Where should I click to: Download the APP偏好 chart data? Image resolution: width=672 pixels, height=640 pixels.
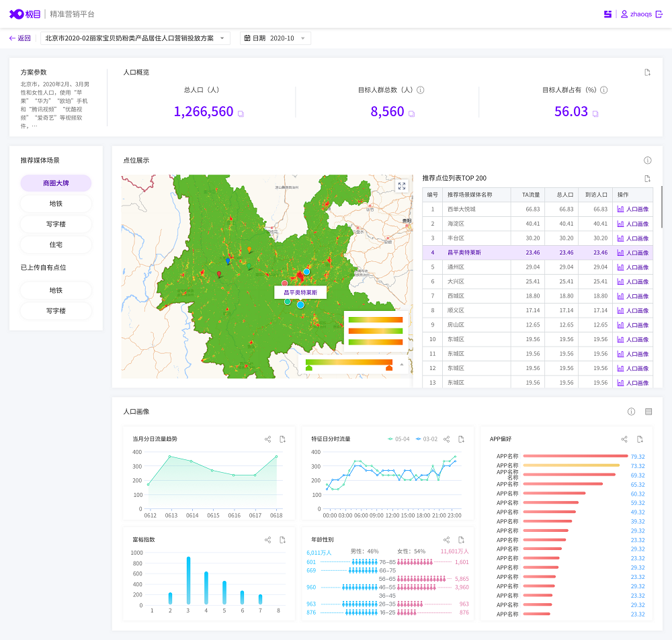pos(640,439)
